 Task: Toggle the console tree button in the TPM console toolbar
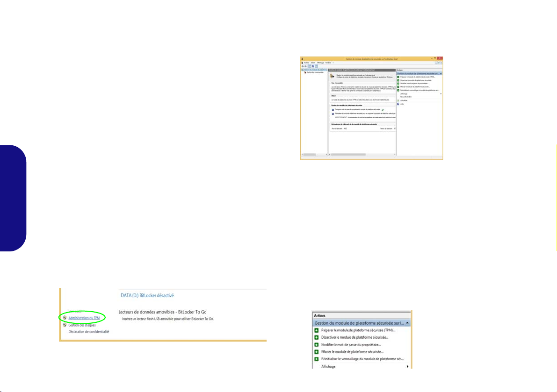point(310,66)
